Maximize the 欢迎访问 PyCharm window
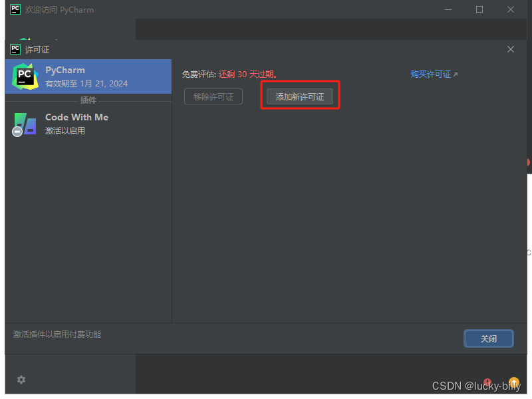This screenshot has height=399, width=532. pos(479,9)
